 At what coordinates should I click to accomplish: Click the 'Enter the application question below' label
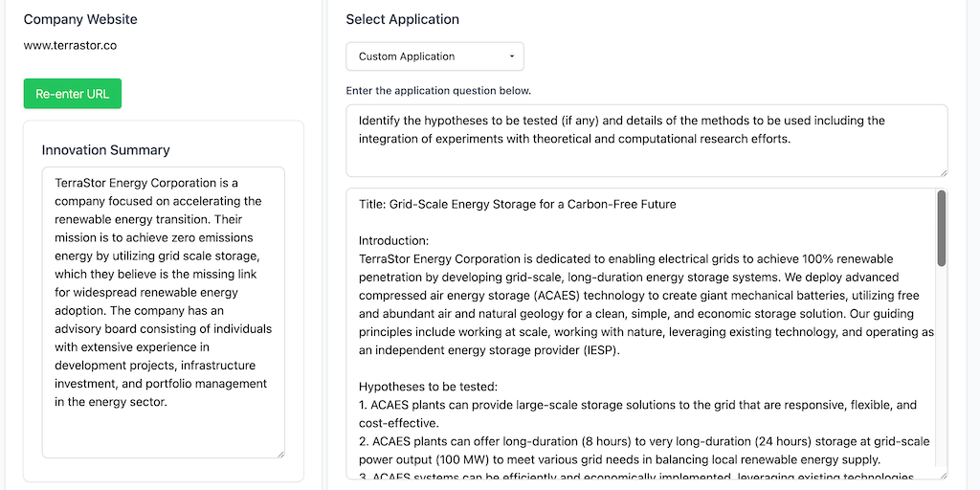pyautogui.click(x=438, y=91)
